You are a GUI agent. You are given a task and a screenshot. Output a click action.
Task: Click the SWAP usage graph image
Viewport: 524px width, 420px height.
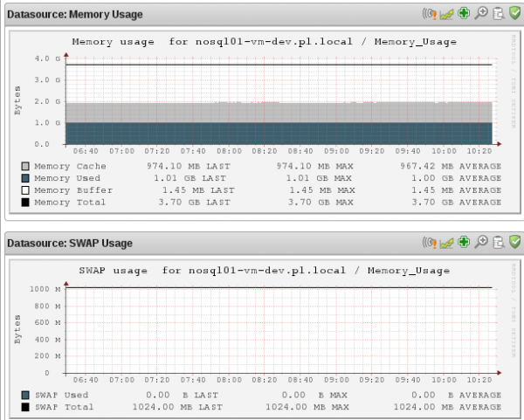pos(262,323)
